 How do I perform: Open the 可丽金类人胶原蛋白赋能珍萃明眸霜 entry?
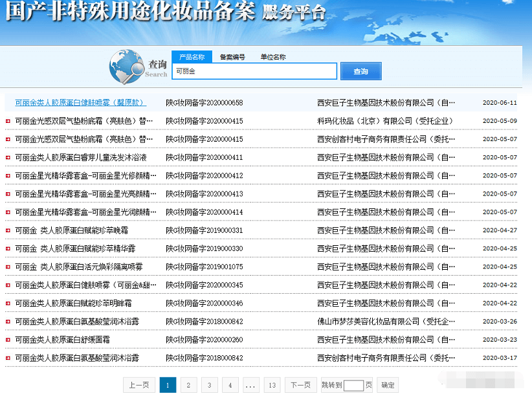73,303
